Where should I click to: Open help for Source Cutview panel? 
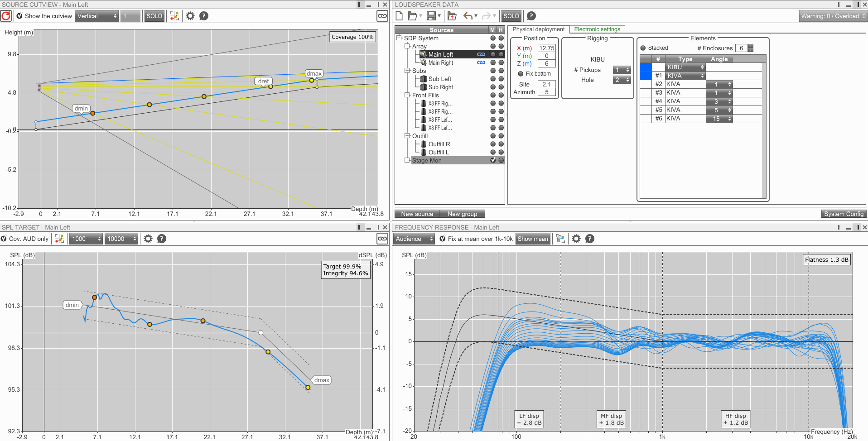click(204, 16)
